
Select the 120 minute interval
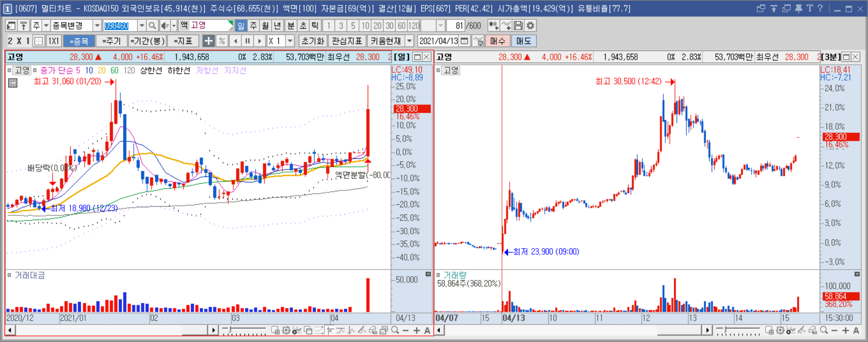pos(414,26)
